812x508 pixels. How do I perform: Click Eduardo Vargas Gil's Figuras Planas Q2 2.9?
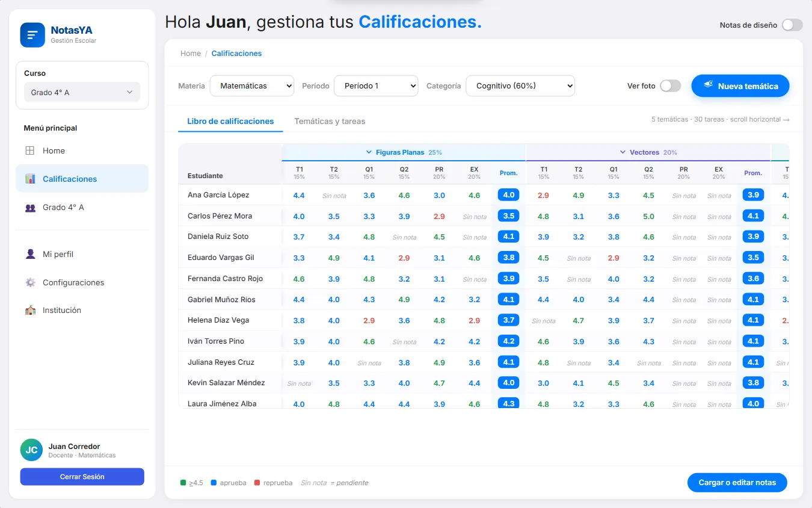point(404,258)
